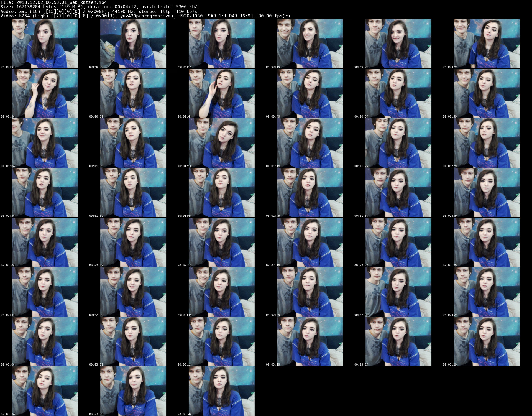Select the thumbnail at 00:01:19
Image resolution: width=532 pixels, height=416 pixels.
[x=310, y=143]
